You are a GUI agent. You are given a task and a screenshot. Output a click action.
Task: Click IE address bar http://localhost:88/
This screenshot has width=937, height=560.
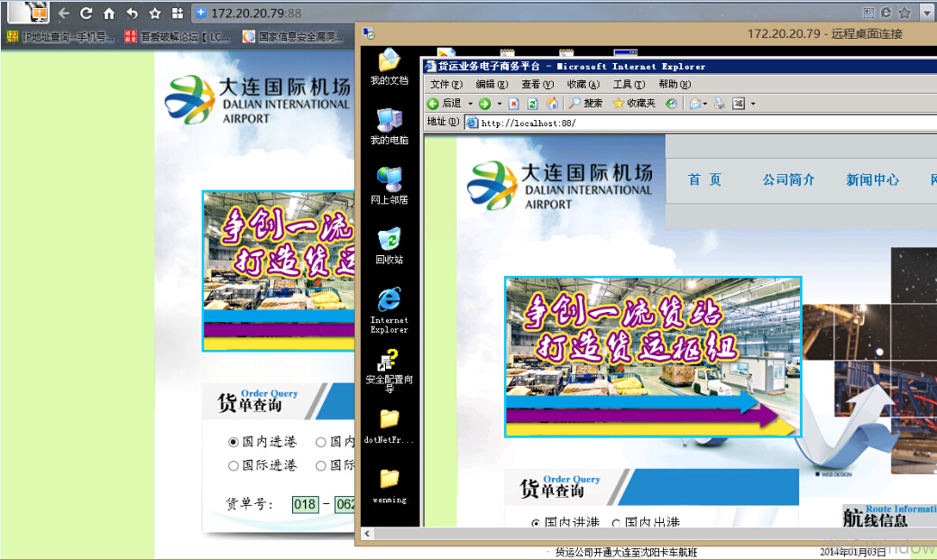pos(701,124)
